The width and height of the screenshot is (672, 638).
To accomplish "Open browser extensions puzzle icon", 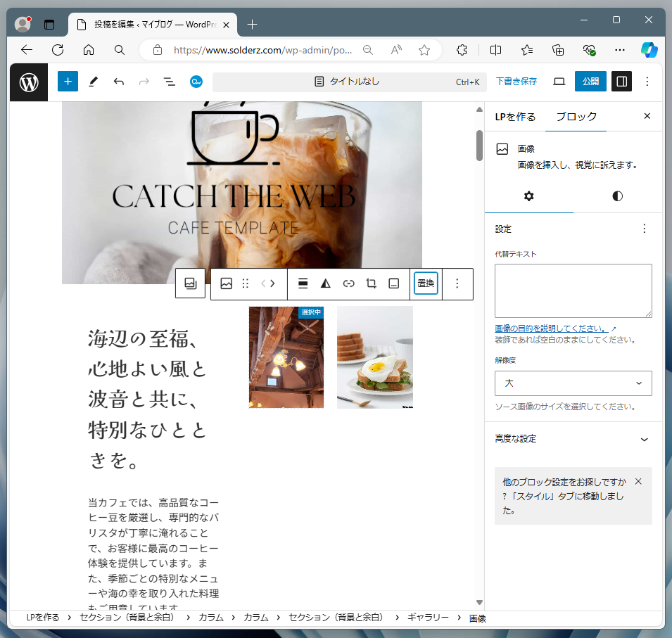I will tap(462, 50).
